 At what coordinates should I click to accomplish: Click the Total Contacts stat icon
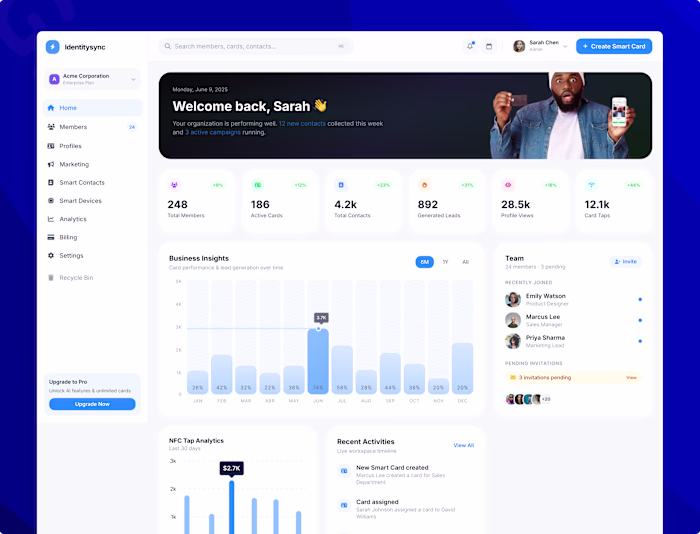(x=341, y=185)
